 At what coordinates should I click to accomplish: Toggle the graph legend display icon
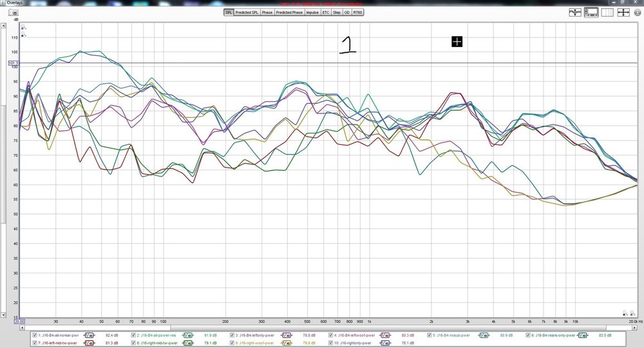pos(591,12)
